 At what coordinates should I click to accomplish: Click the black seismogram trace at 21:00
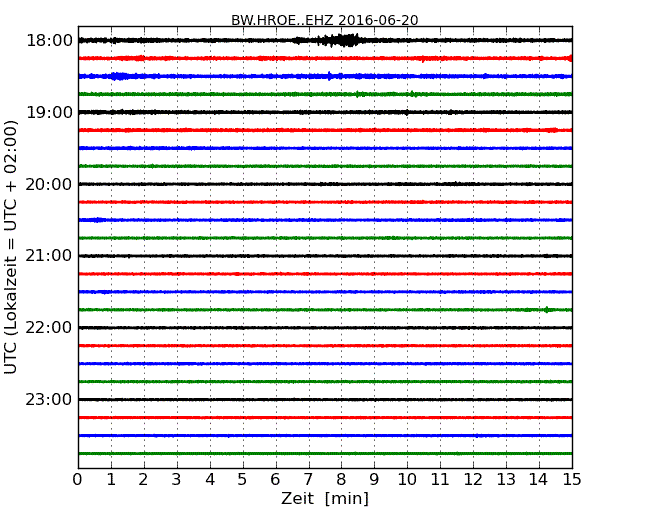pyautogui.click(x=325, y=256)
